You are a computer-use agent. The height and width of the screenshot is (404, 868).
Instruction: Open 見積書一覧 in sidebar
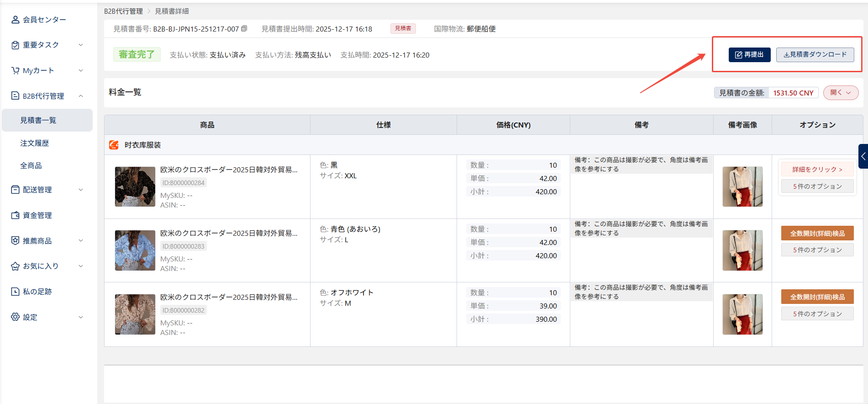(47, 120)
